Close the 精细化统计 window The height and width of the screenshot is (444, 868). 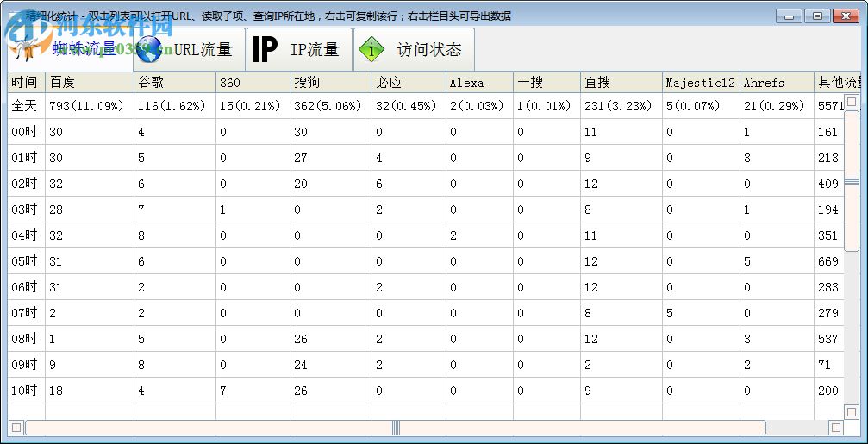point(846,16)
